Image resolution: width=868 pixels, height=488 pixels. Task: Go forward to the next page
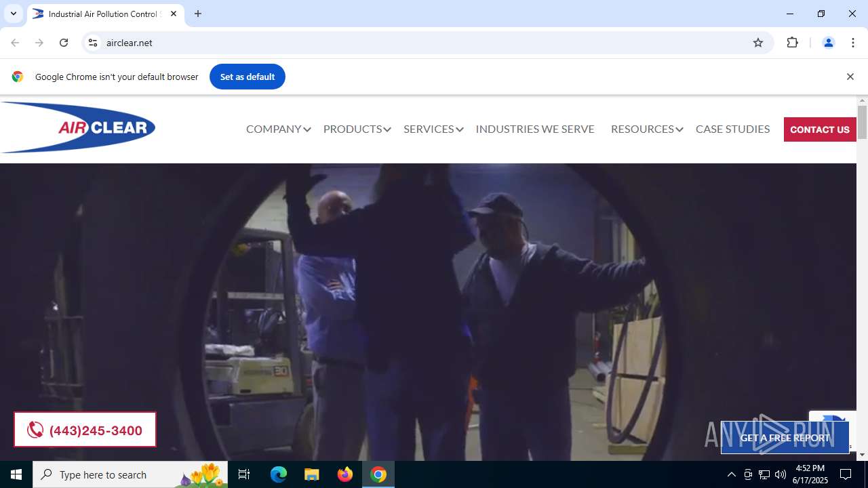39,43
